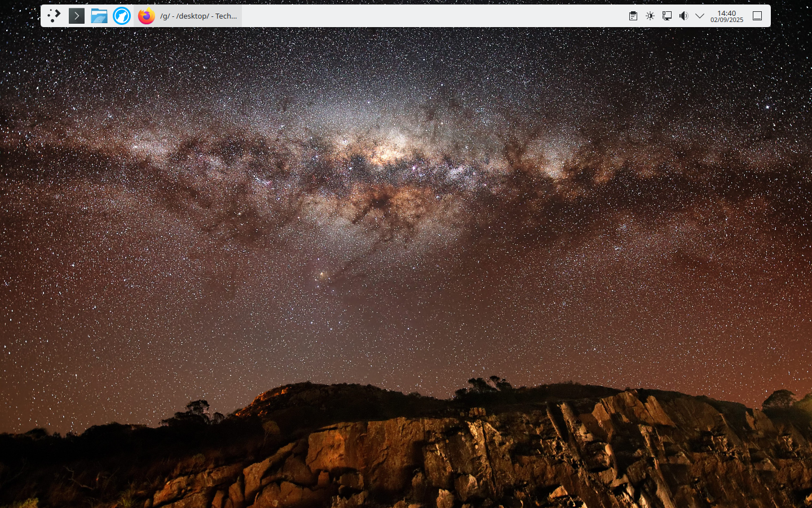Open the Dolphin file manager
Screen dimensions: 812x508
click(99, 16)
